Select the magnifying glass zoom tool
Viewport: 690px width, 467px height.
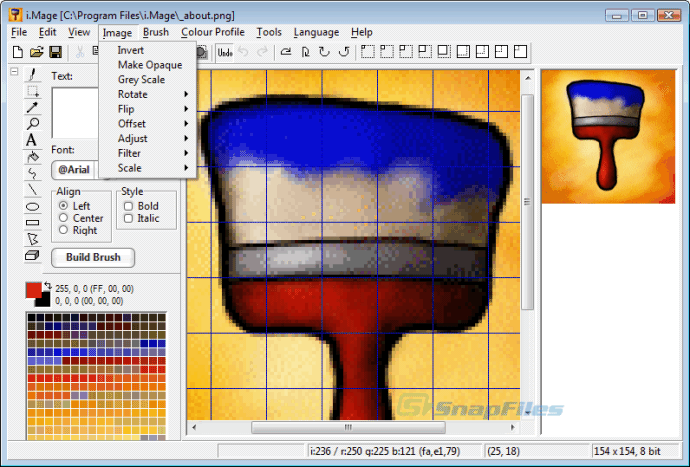(x=32, y=124)
